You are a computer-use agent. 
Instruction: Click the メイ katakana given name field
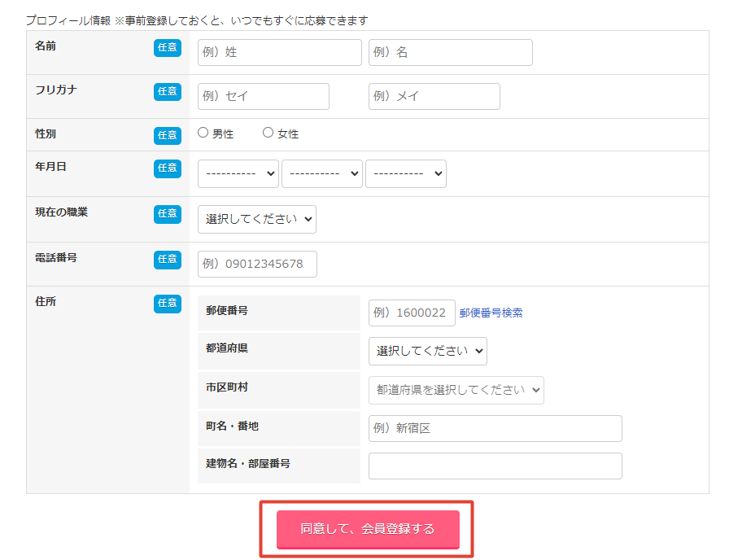click(434, 96)
